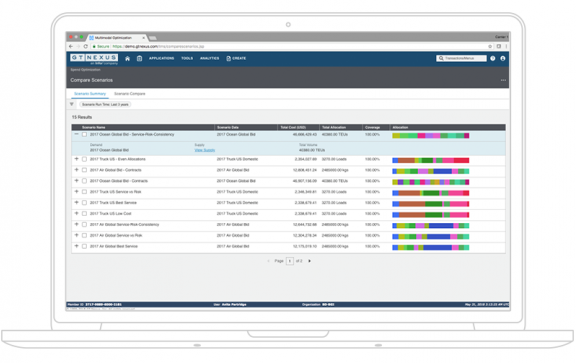Sort by the Coverage column header
The width and height of the screenshot is (576, 363).
[x=372, y=127]
